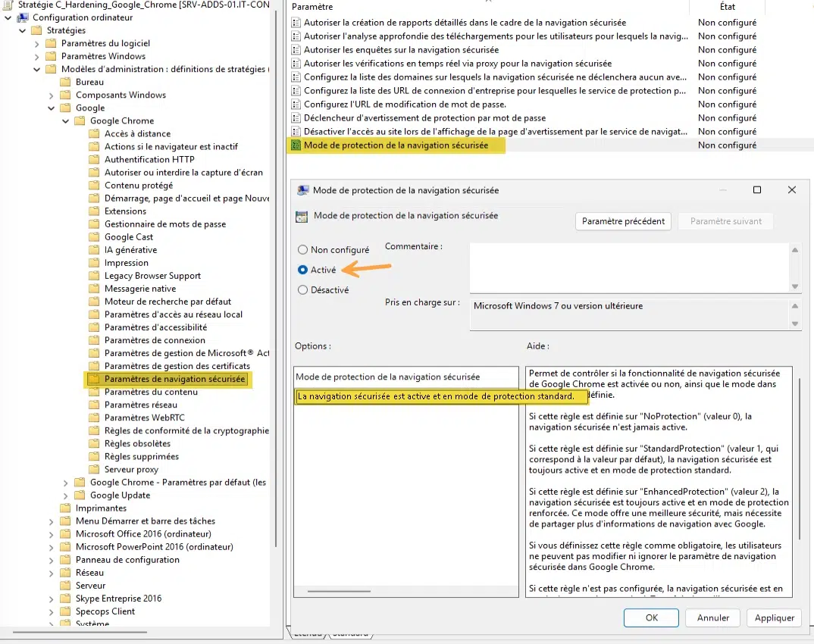This screenshot has width=814, height=644.
Task: Click the Extensions folder icon in tree
Action: [x=94, y=211]
